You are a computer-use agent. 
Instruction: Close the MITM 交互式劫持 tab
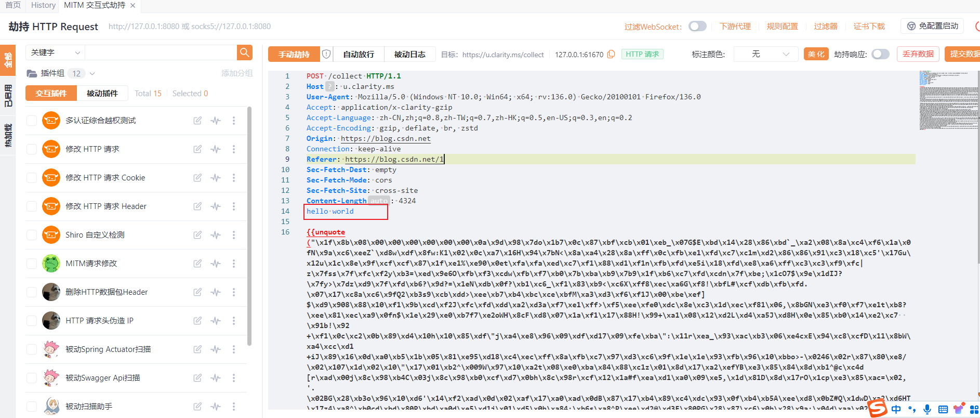click(x=133, y=5)
